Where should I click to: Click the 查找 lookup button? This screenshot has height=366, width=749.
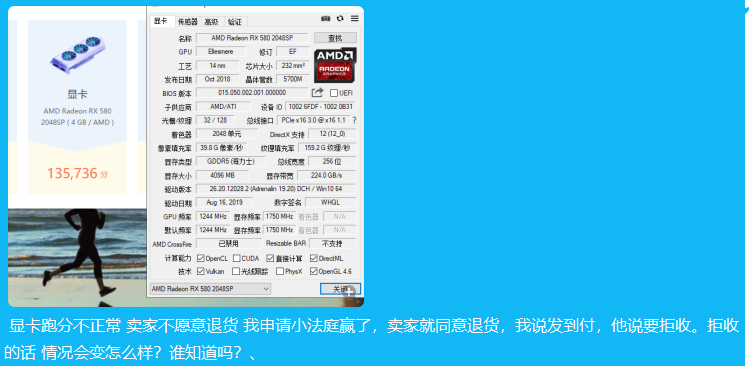click(x=335, y=38)
